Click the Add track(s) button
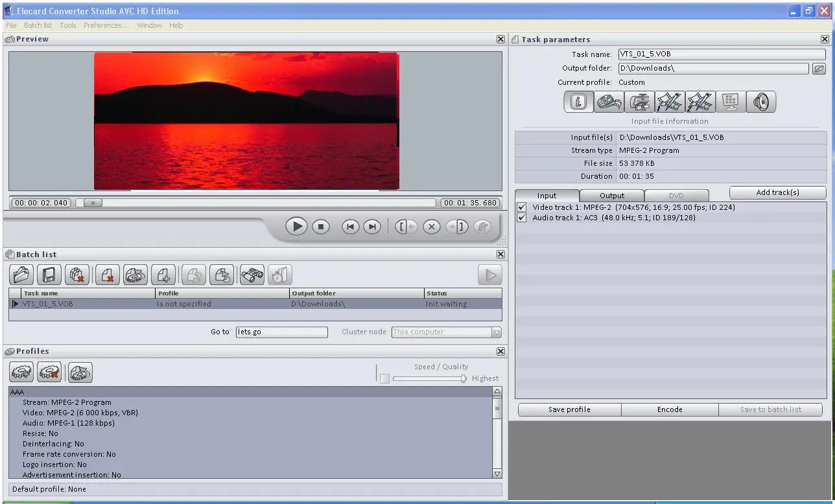This screenshot has height=504, width=835. (x=778, y=192)
